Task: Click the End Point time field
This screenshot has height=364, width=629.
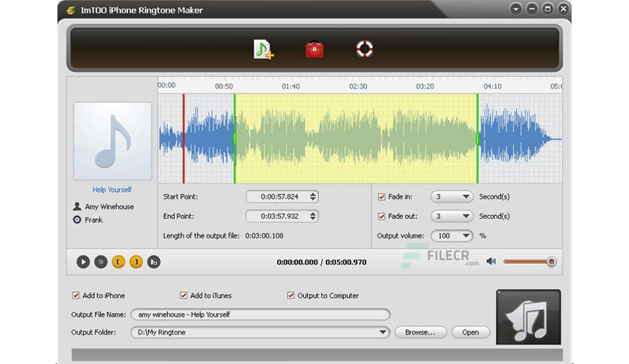Action: (282, 216)
